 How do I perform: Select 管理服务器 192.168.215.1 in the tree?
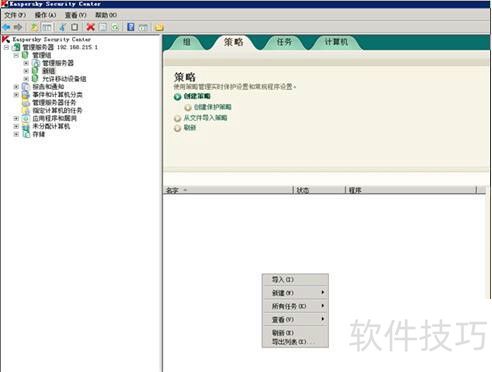point(60,47)
